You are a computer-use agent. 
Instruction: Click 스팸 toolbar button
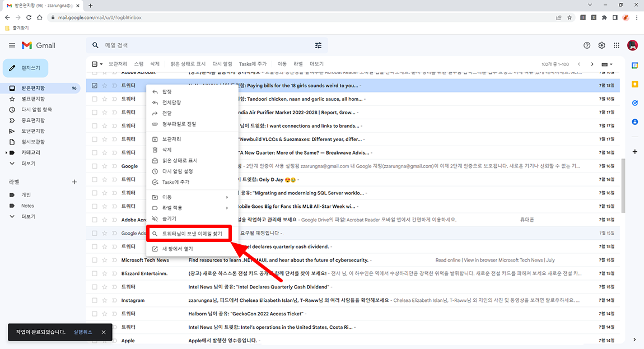tap(139, 64)
